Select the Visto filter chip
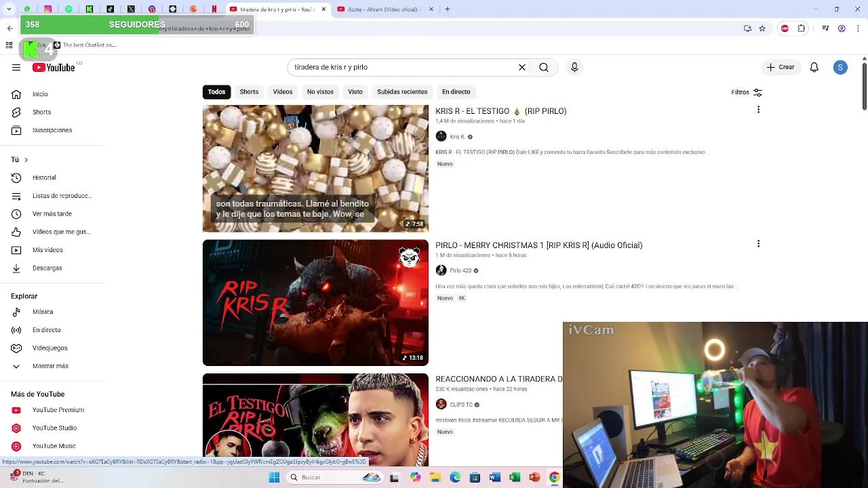This screenshot has width=868, height=488. coord(355,91)
